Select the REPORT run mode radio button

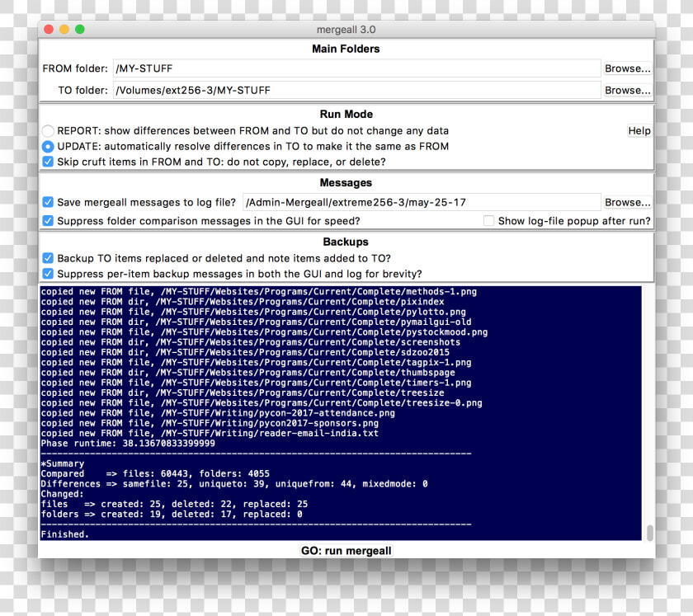48,131
